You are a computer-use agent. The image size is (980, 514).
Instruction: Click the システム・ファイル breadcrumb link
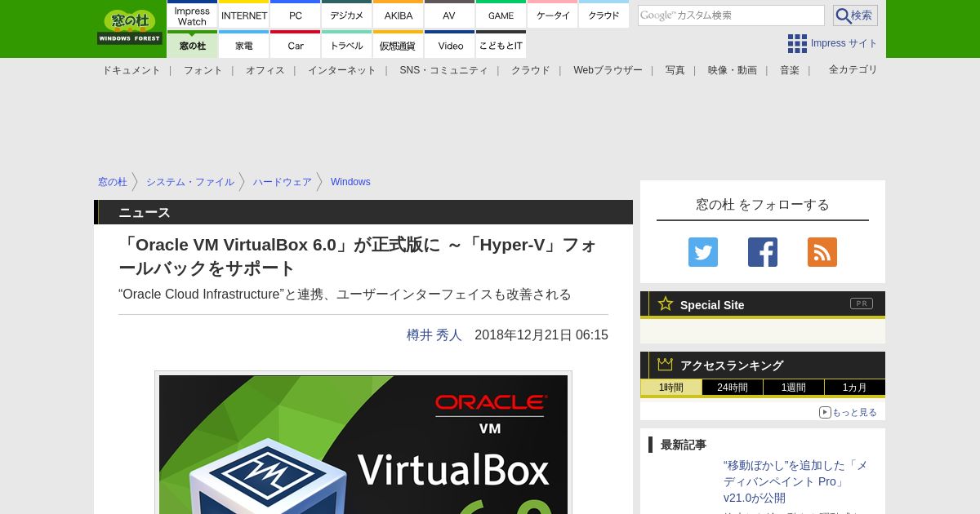pos(190,182)
